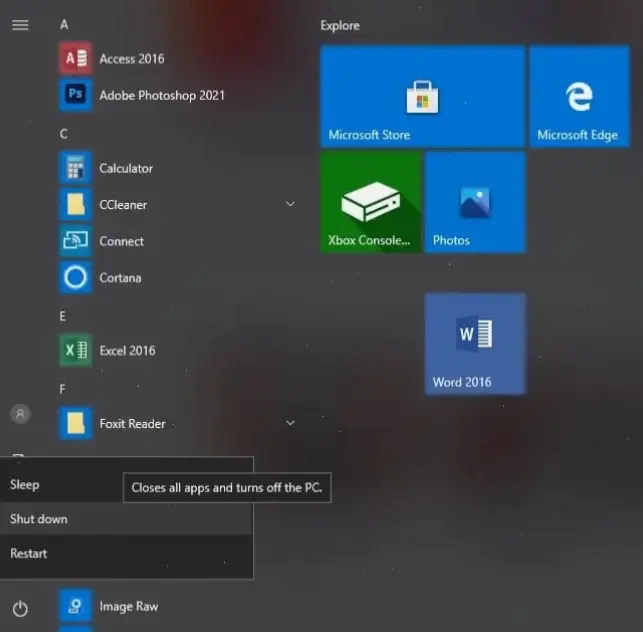The height and width of the screenshot is (632, 643).
Task: Click the Power button icon
Action: [x=20, y=609]
